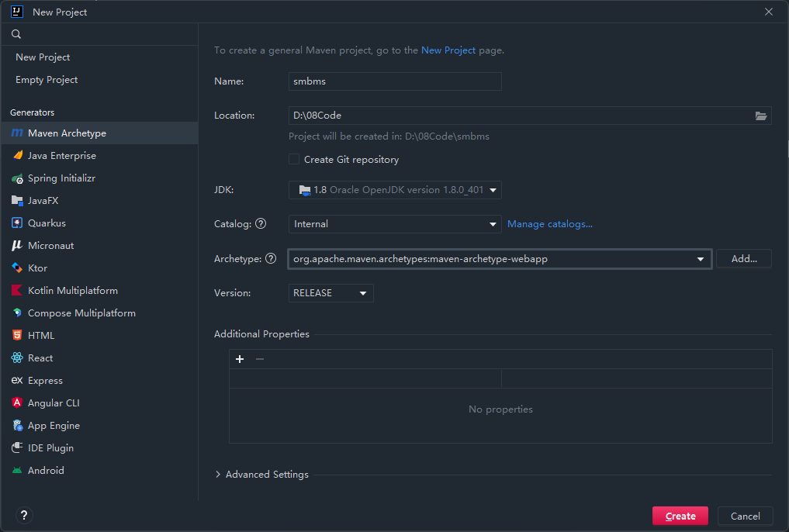The width and height of the screenshot is (789, 532).
Task: Show Archetype help question mark
Action: pos(271,258)
